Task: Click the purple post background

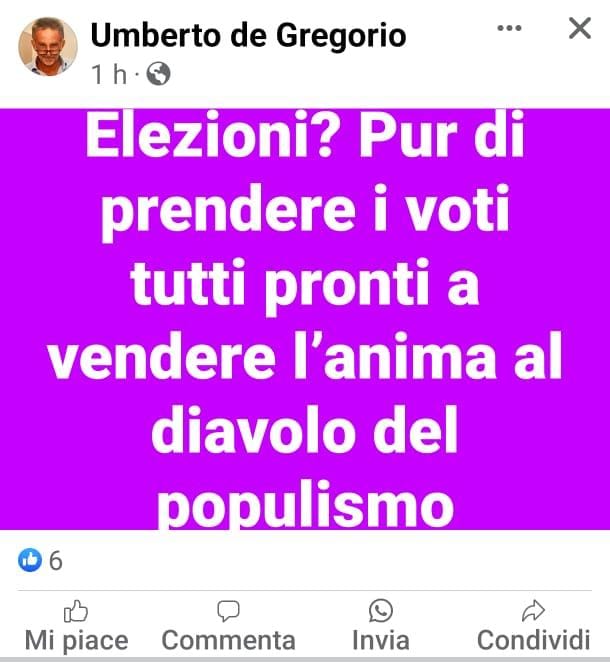Action: [x=305, y=319]
